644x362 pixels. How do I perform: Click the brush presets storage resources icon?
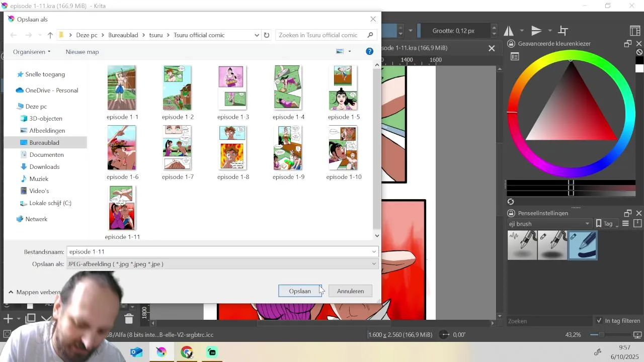point(637,224)
